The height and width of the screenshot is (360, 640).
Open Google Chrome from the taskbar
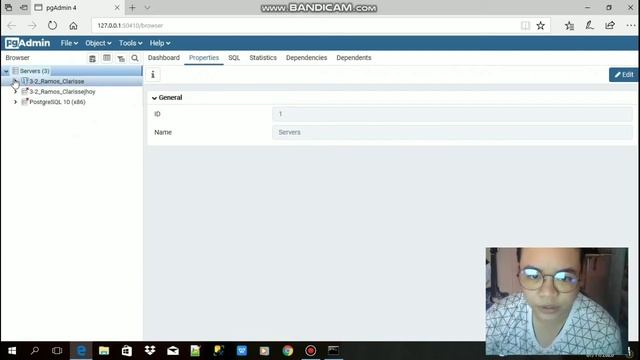click(x=288, y=351)
